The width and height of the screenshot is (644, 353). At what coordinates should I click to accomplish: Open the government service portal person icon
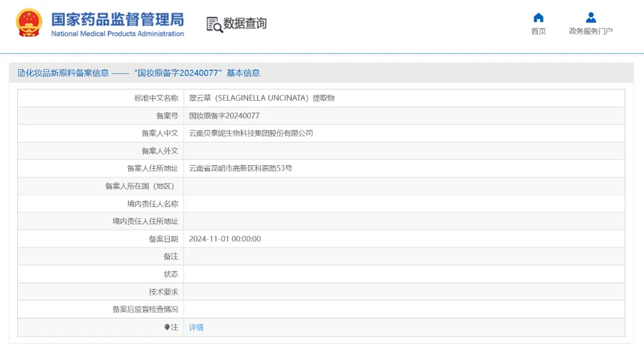pyautogui.click(x=590, y=18)
